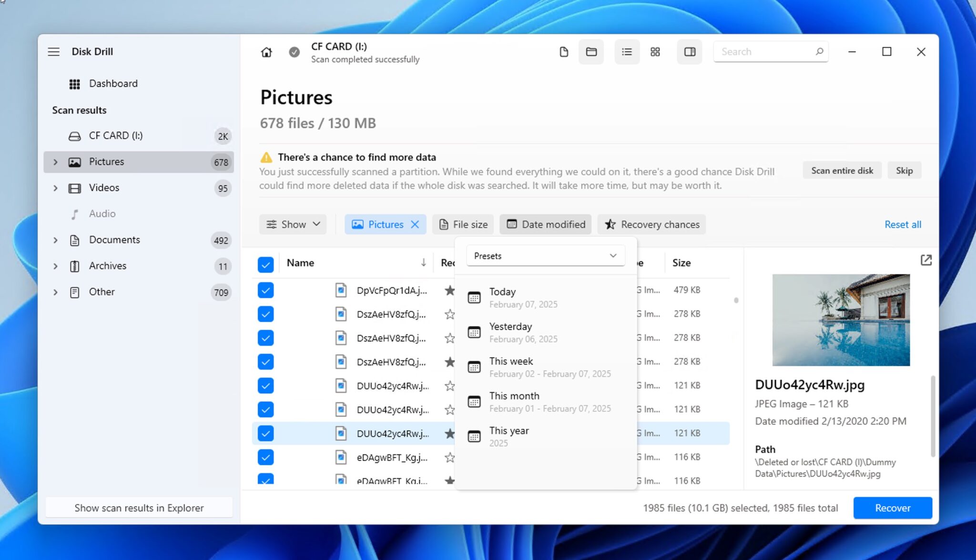This screenshot has width=976, height=560.
Task: Go to home screen via house icon
Action: (266, 52)
